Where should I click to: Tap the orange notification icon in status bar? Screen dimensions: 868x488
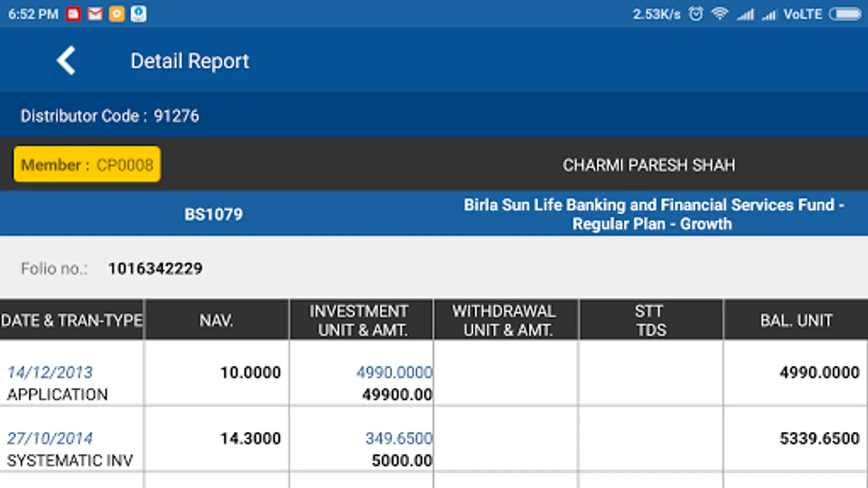[x=117, y=14]
